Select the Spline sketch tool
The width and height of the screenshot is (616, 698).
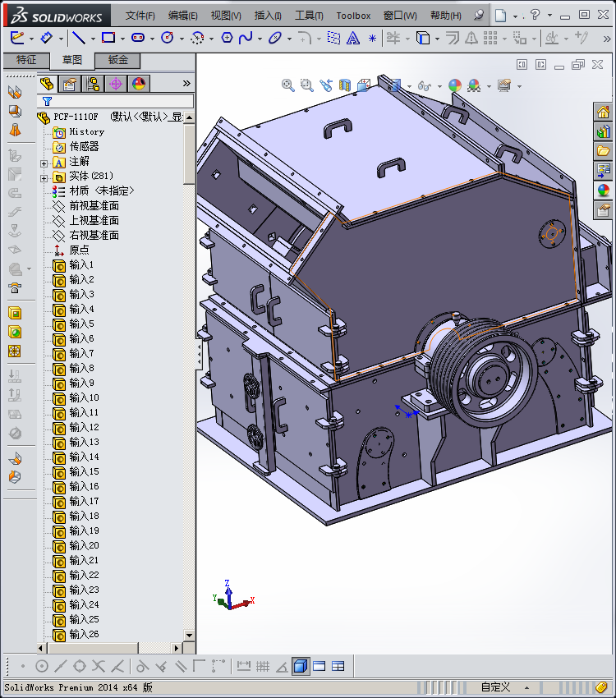(x=246, y=38)
